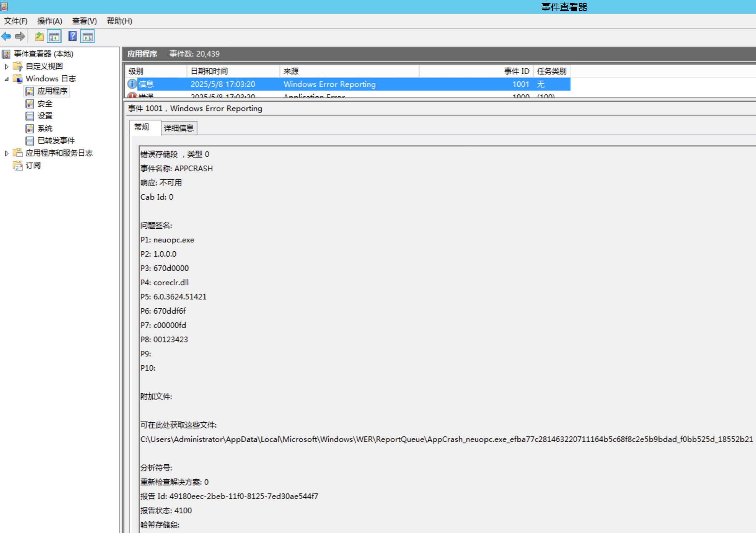The image size is (756, 533).
Task: Open the 操作(A) menu
Action: (x=50, y=21)
